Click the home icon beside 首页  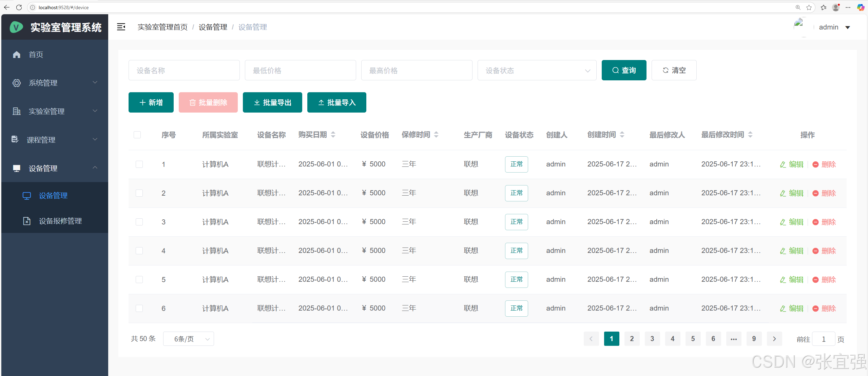pyautogui.click(x=17, y=55)
